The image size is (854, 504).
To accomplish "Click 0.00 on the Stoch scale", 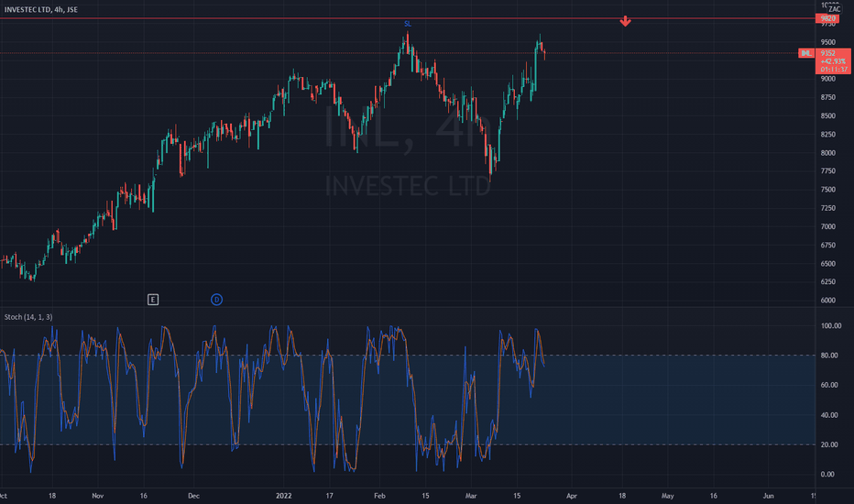I will (x=827, y=475).
